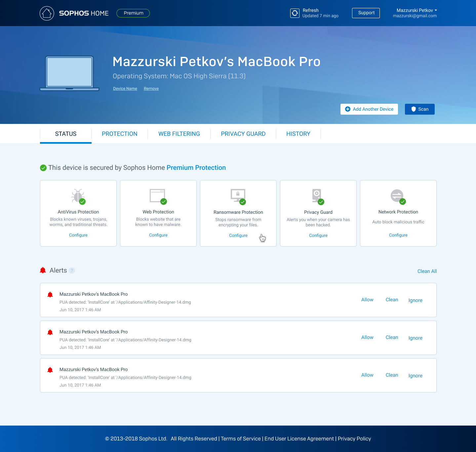
Task: Configure Privacy Guard
Action: click(x=318, y=236)
